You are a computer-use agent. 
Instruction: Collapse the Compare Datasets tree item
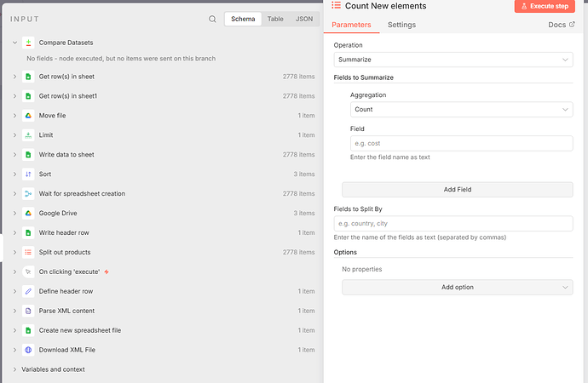(x=14, y=43)
